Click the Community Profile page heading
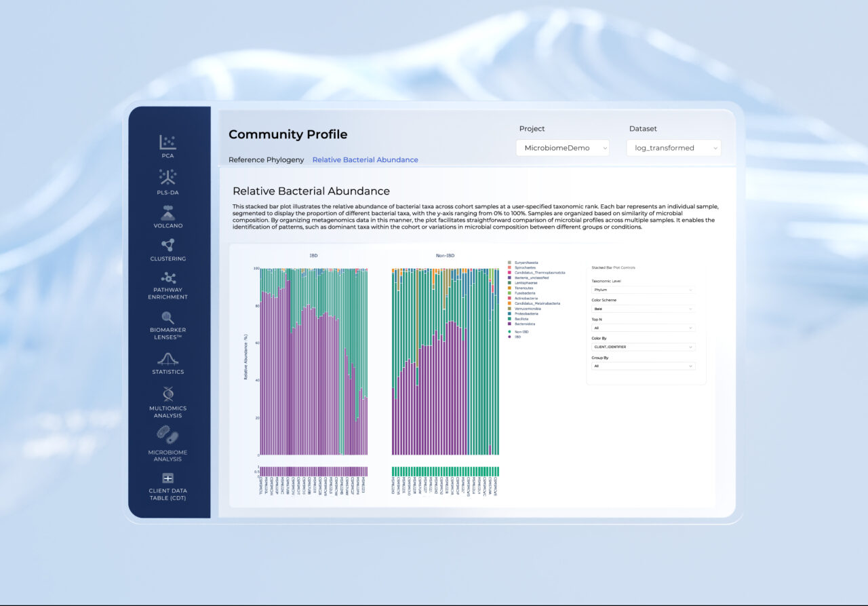This screenshot has width=868, height=606. click(288, 134)
